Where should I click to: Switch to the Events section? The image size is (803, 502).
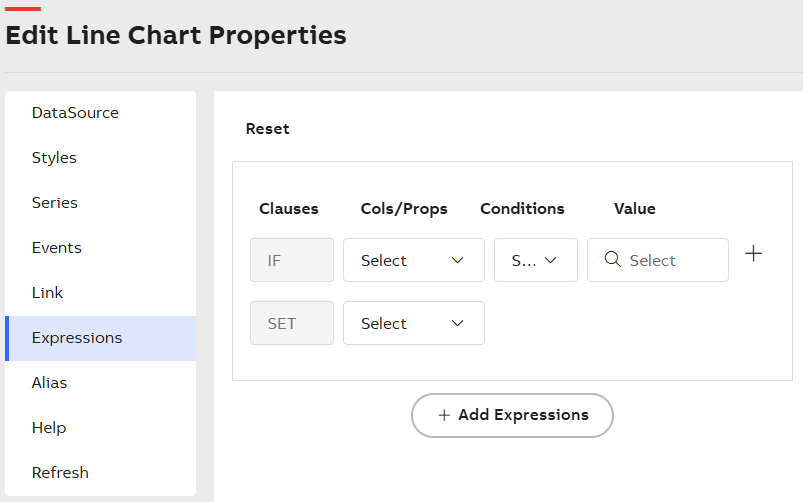click(x=57, y=248)
